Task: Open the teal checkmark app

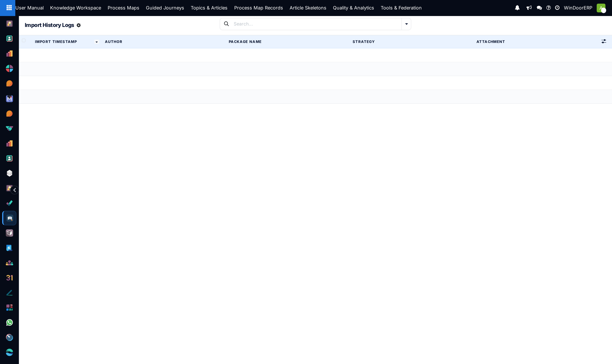Action: click(9, 203)
